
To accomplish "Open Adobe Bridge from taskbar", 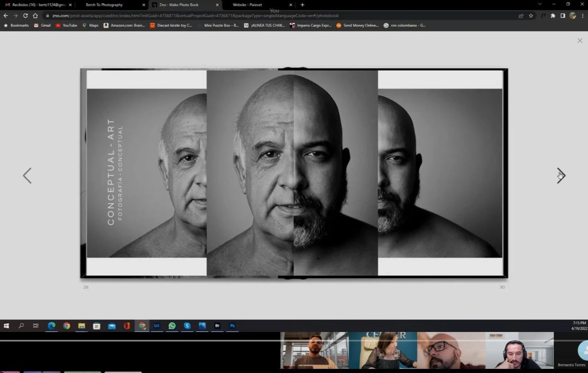I will coord(217,326).
